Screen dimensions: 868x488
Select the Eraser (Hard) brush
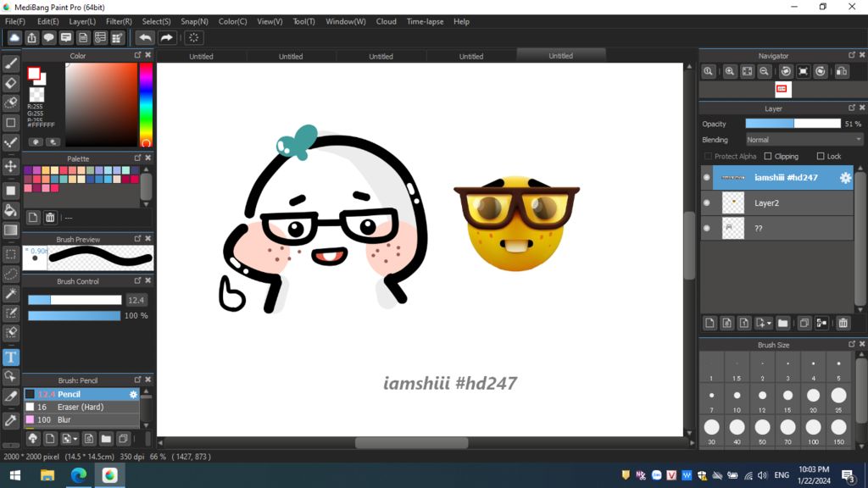coord(81,407)
